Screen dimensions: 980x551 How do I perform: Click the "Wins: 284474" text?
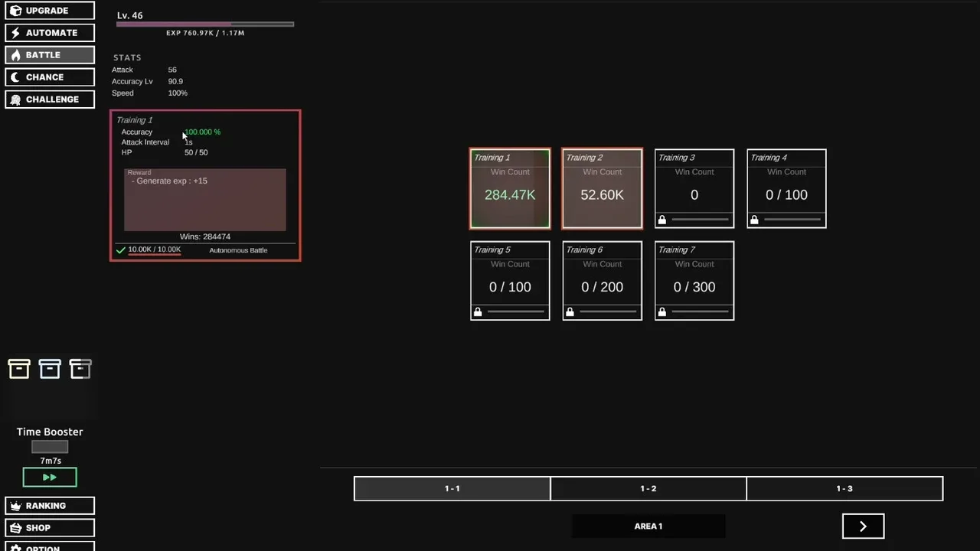coord(205,236)
